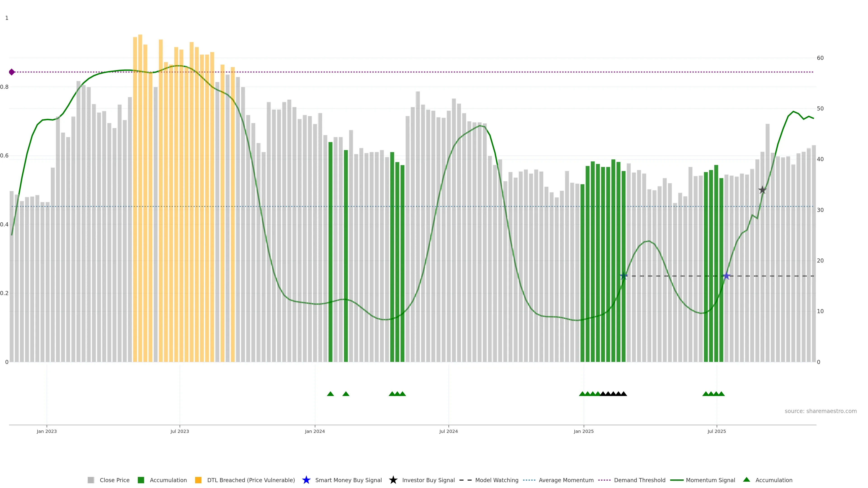The width and height of the screenshot is (868, 488).
Task: Click the first blue star near Feb 2025
Action: 624,276
